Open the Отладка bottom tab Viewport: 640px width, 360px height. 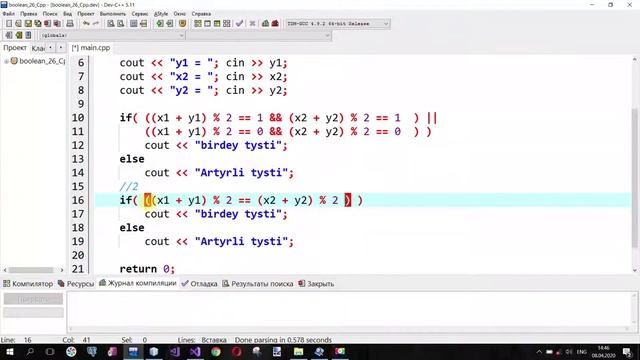[199, 284]
